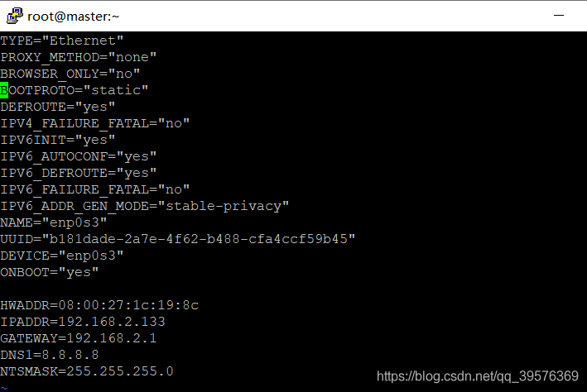Image resolution: width=587 pixels, height=392 pixels.
Task: Click on the IPV4_FAILURE_FATAL="no" line
Action: 95,122
